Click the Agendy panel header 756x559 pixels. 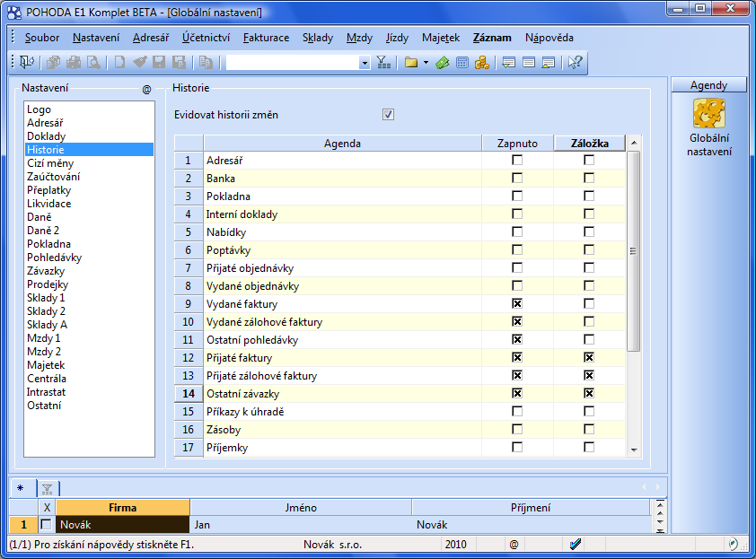point(708,85)
